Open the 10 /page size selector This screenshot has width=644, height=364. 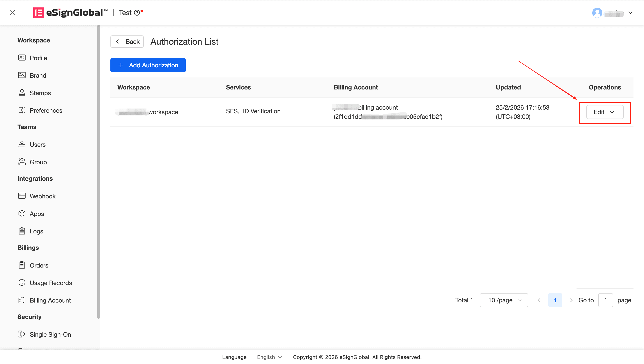coord(504,300)
